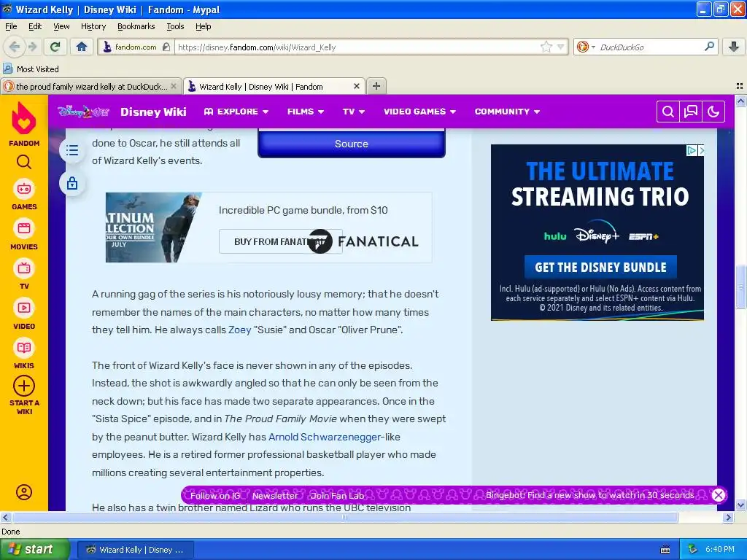Screen dimensions: 747x560
Task: Expand the Explore dropdown menu
Action: (x=236, y=112)
